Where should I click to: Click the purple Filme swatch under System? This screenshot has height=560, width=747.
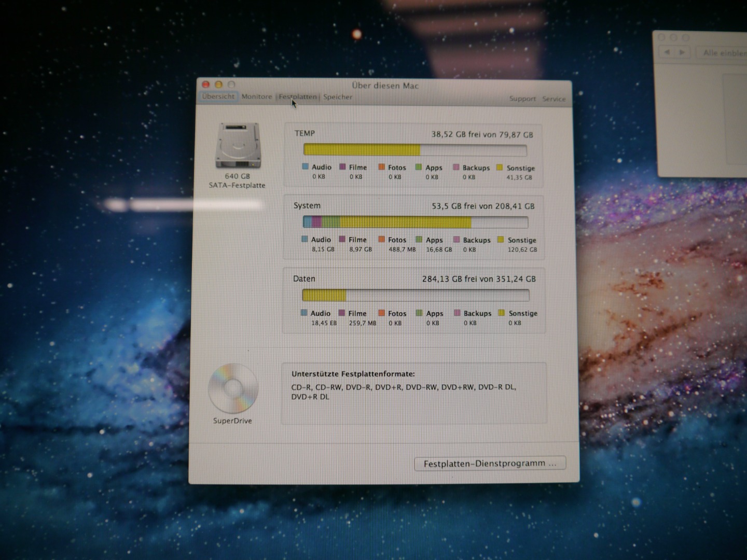pyautogui.click(x=342, y=239)
